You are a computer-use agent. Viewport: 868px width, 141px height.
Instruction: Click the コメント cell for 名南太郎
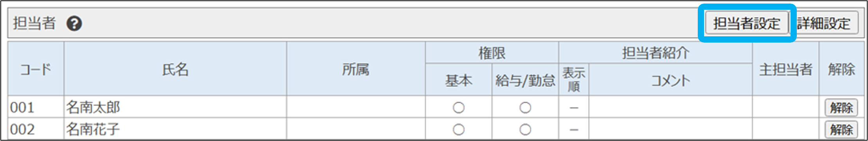coord(670,107)
